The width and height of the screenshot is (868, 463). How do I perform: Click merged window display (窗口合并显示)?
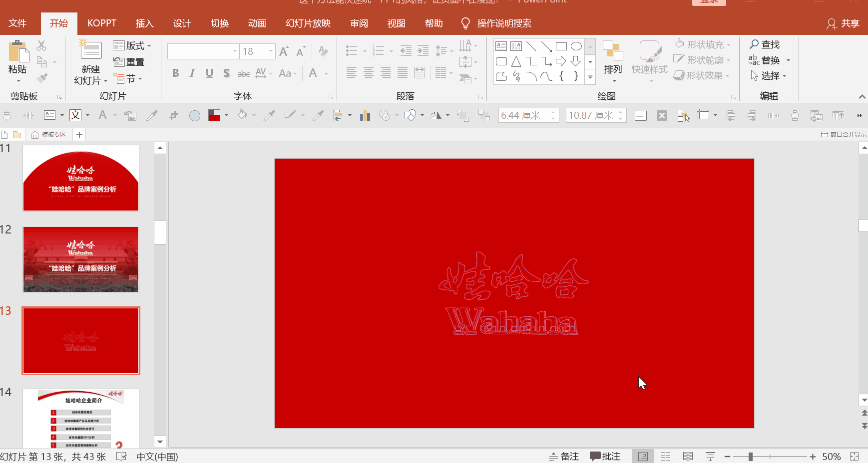(x=844, y=135)
